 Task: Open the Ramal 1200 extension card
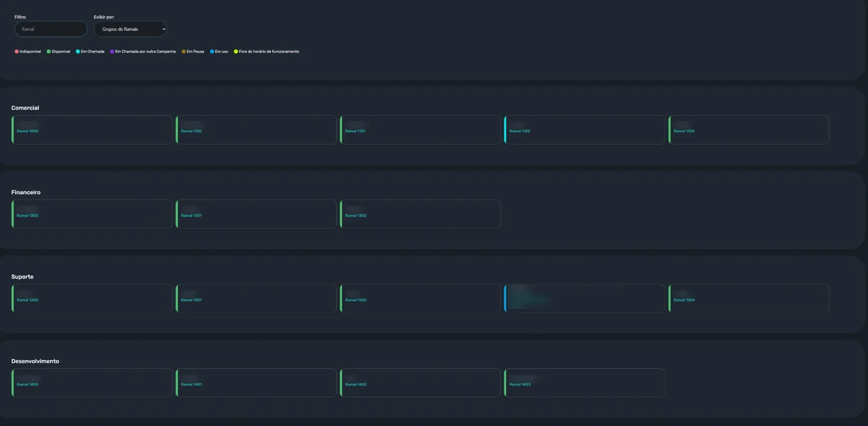92,298
